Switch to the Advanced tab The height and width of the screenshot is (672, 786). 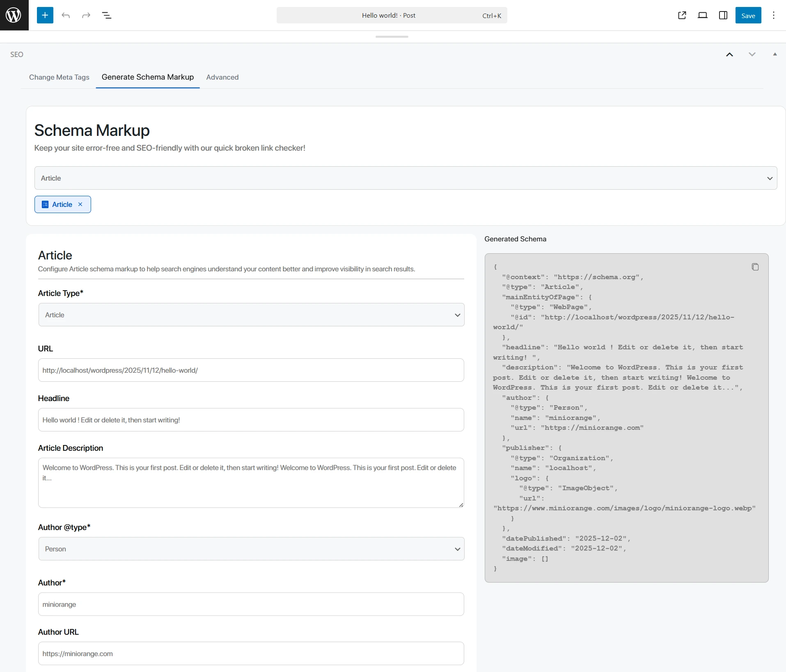click(222, 77)
